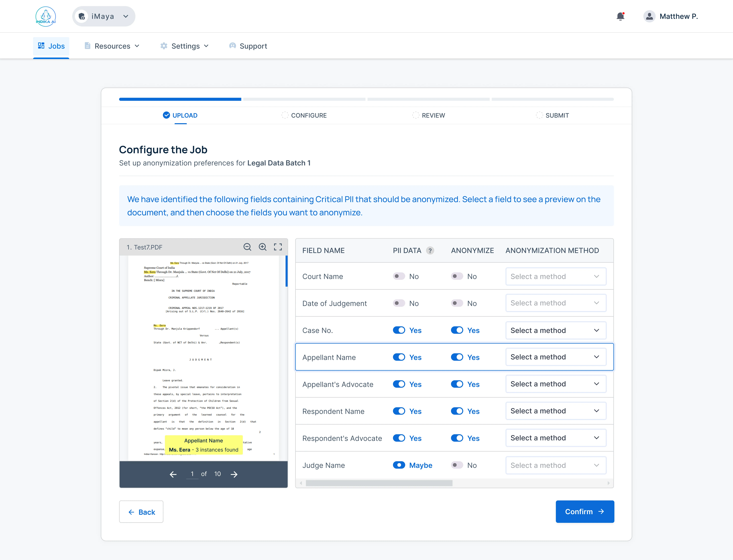The image size is (733, 560).
Task: Open method dropdown for Respondent's Advocate
Action: [x=555, y=438]
